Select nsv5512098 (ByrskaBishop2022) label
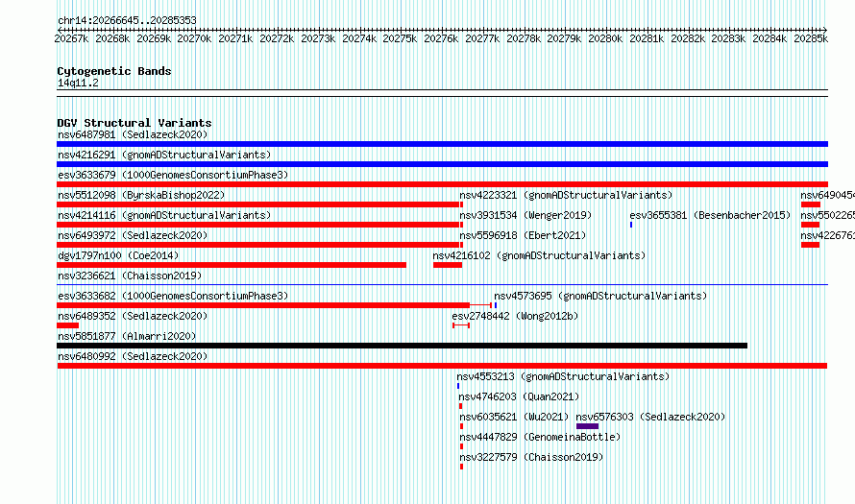This screenshot has width=855, height=504. click(x=141, y=195)
